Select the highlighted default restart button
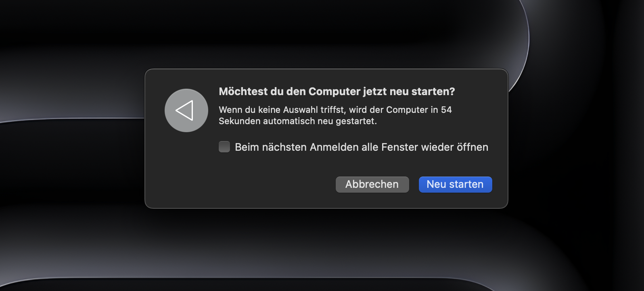Screen dimensions: 644x291 [455, 184]
